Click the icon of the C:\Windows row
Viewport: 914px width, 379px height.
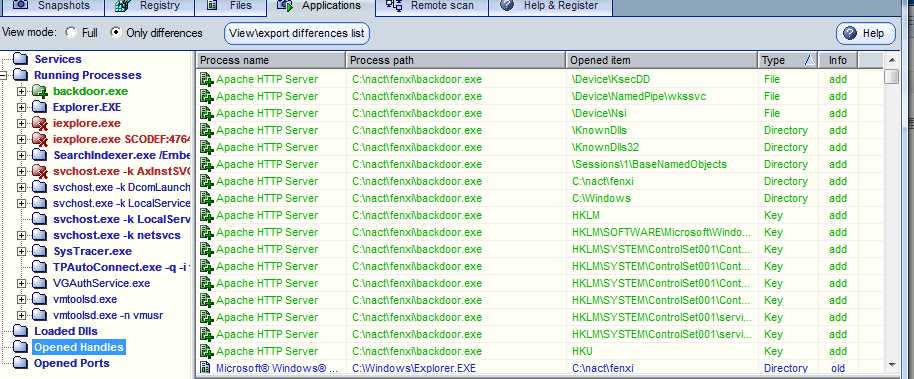[x=206, y=198]
